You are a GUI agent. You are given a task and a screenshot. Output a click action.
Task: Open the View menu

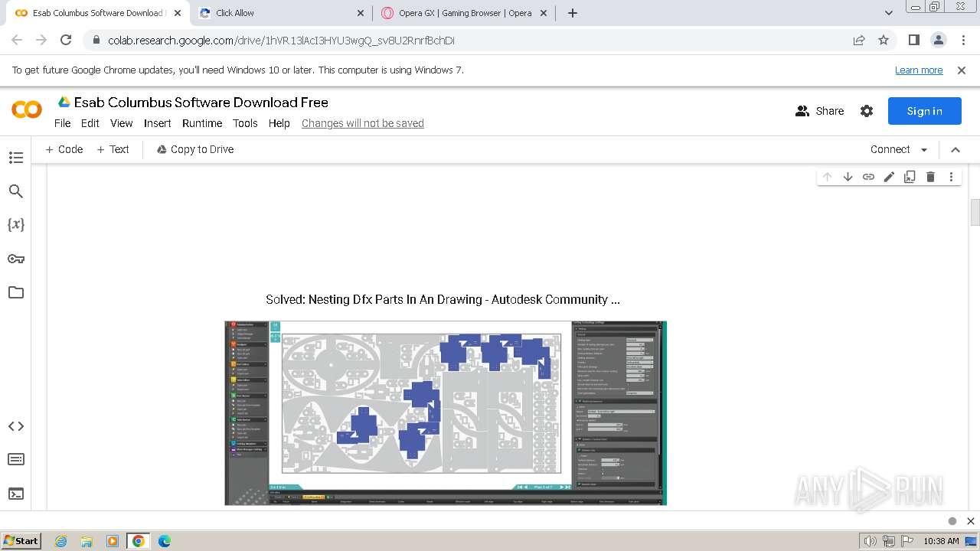(x=121, y=123)
